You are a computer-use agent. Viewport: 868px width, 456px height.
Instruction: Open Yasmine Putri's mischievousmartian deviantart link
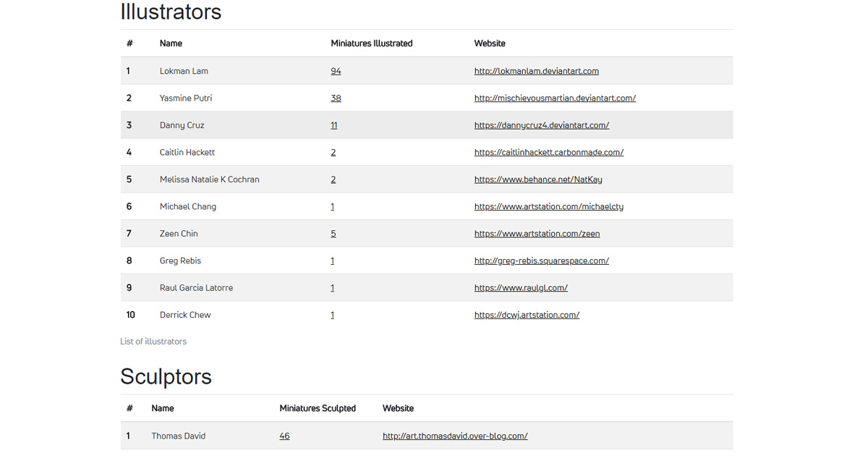[x=555, y=98]
